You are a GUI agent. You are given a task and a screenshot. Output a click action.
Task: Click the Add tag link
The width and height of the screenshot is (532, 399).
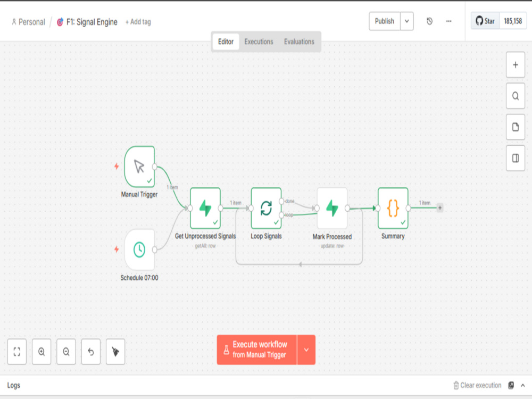click(138, 22)
